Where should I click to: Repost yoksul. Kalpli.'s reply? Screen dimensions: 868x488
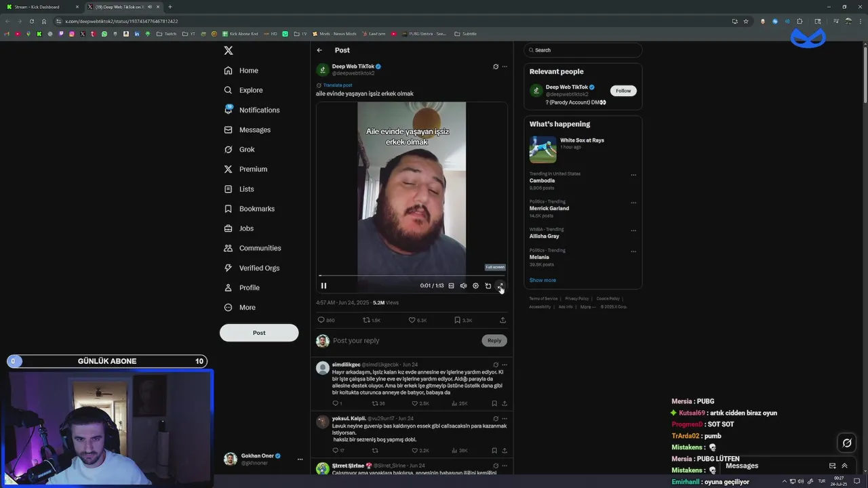click(x=375, y=451)
